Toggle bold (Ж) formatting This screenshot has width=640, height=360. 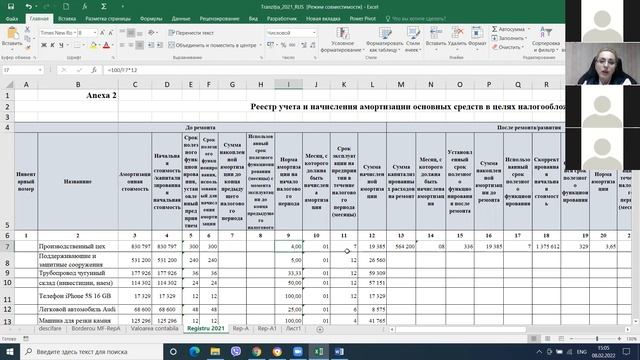point(44,45)
